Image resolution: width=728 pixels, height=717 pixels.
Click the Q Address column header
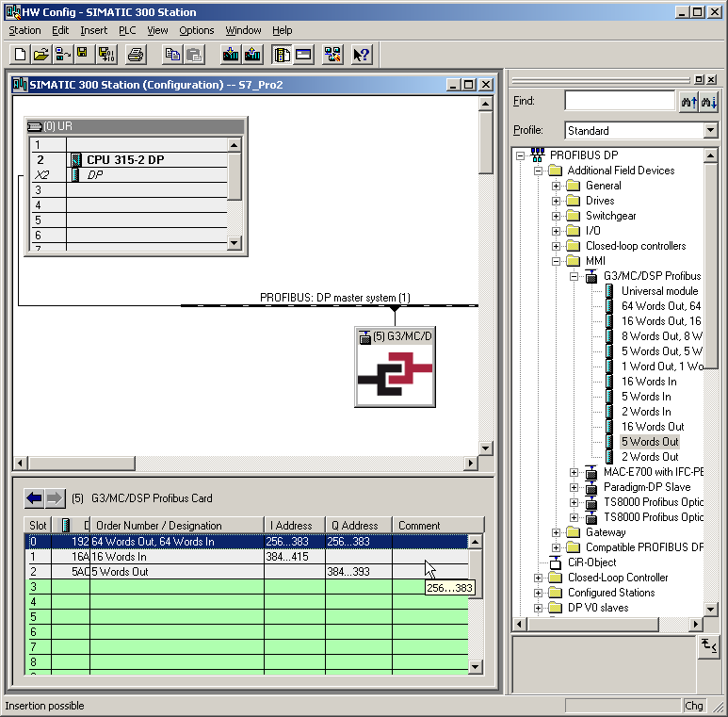359,525
